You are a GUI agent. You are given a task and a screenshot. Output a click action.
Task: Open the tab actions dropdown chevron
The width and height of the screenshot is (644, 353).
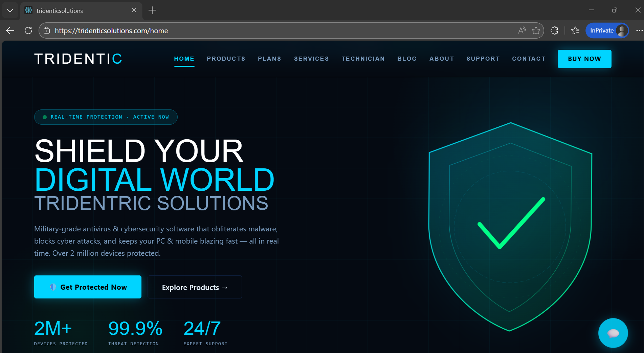coord(10,10)
